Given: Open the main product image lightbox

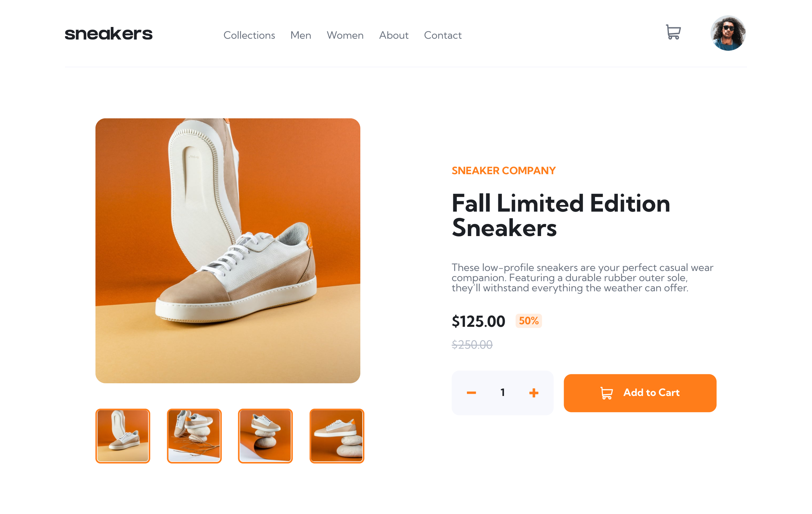Looking at the screenshot, I should (x=228, y=251).
